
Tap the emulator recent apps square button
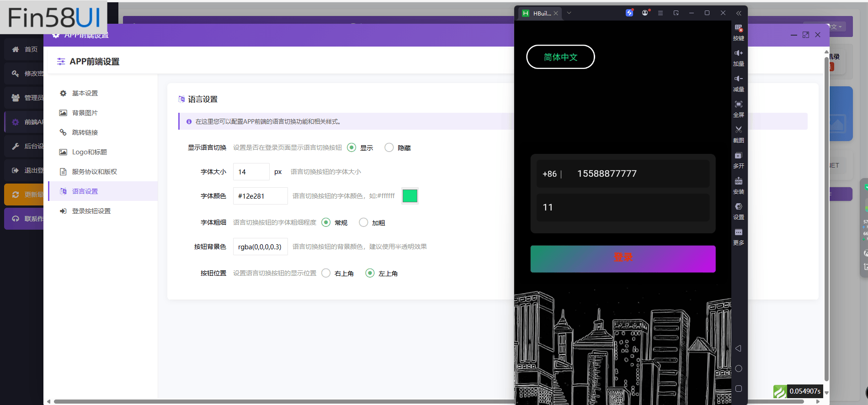[738, 389]
